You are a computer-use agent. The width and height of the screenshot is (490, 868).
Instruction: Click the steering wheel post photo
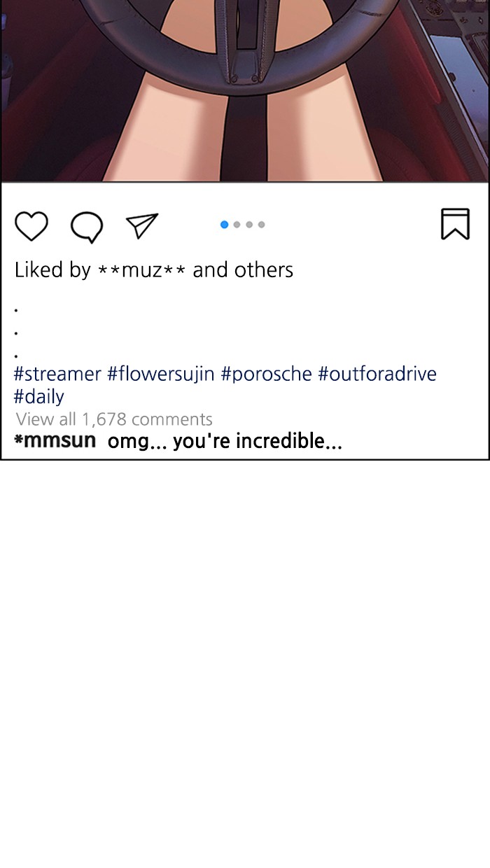[x=245, y=91]
